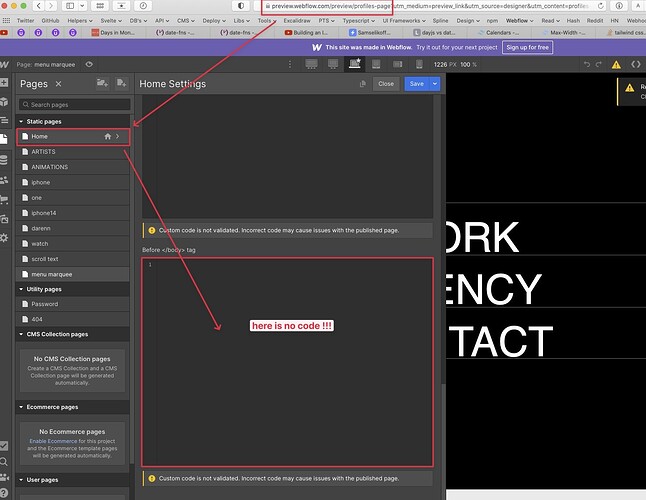Open the export code brackets icon
The width and height of the screenshot is (646, 500).
[636, 64]
